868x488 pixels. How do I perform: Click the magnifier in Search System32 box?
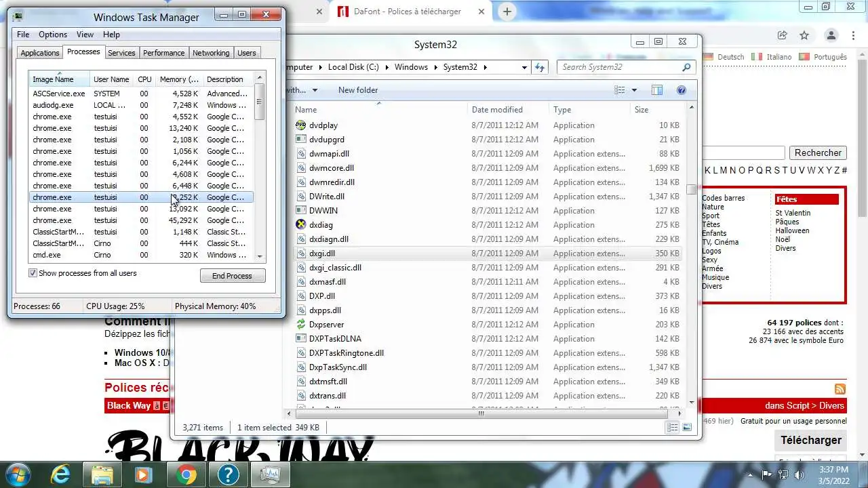pos(686,67)
